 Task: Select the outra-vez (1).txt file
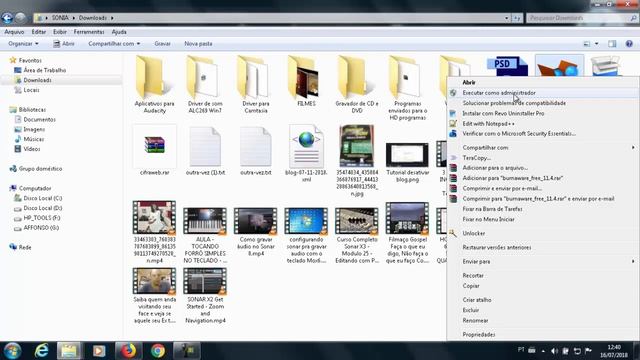[x=205, y=151]
